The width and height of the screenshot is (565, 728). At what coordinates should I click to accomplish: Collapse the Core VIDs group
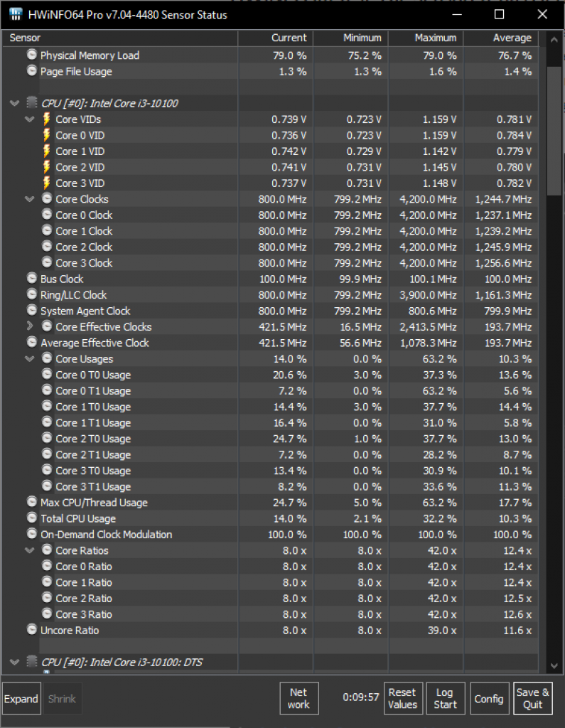[x=30, y=119]
